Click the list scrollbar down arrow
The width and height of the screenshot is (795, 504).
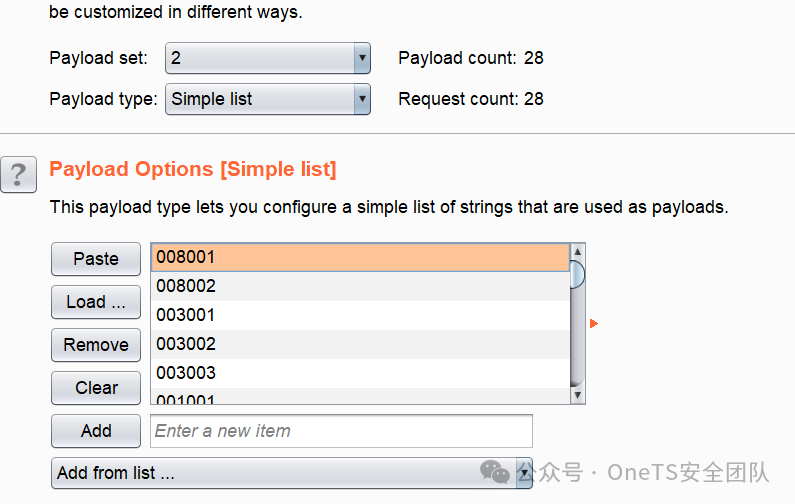(577, 396)
